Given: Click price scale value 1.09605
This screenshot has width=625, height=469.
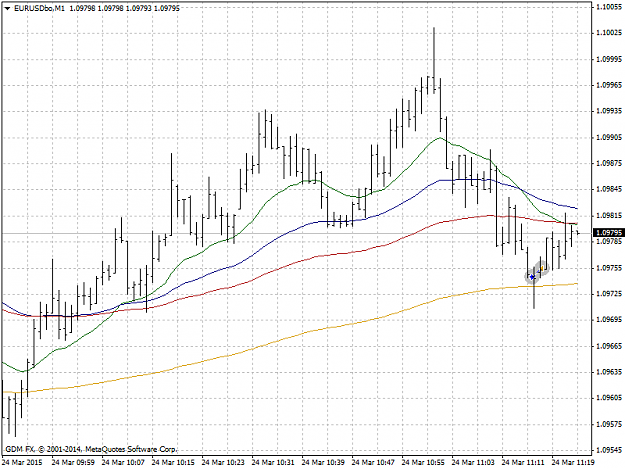Looking at the screenshot, I should coord(609,398).
